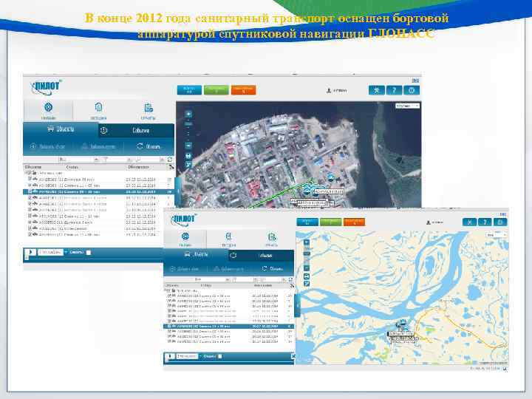Screen dimensions: 532x399
Task: Switch to События tab in back window
Action: click(x=137, y=131)
